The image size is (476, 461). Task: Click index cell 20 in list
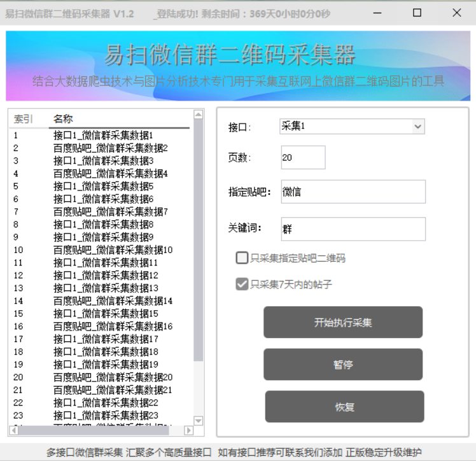point(18,378)
